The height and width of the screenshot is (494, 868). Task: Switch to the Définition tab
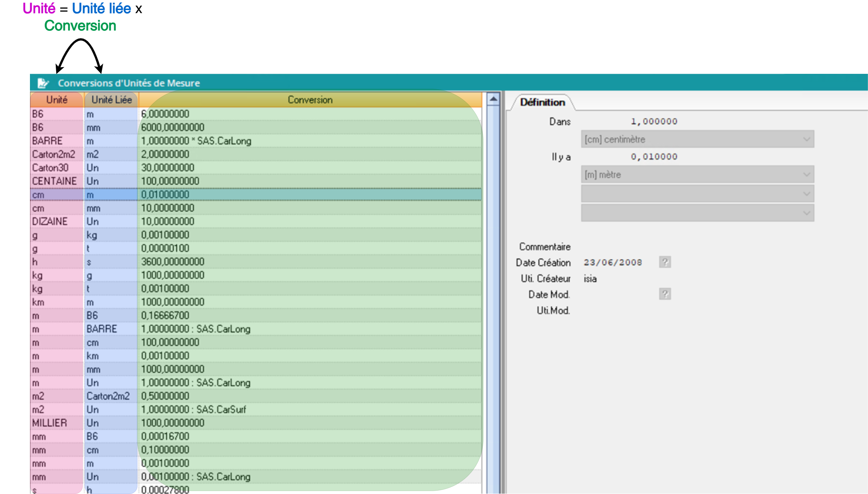[542, 102]
